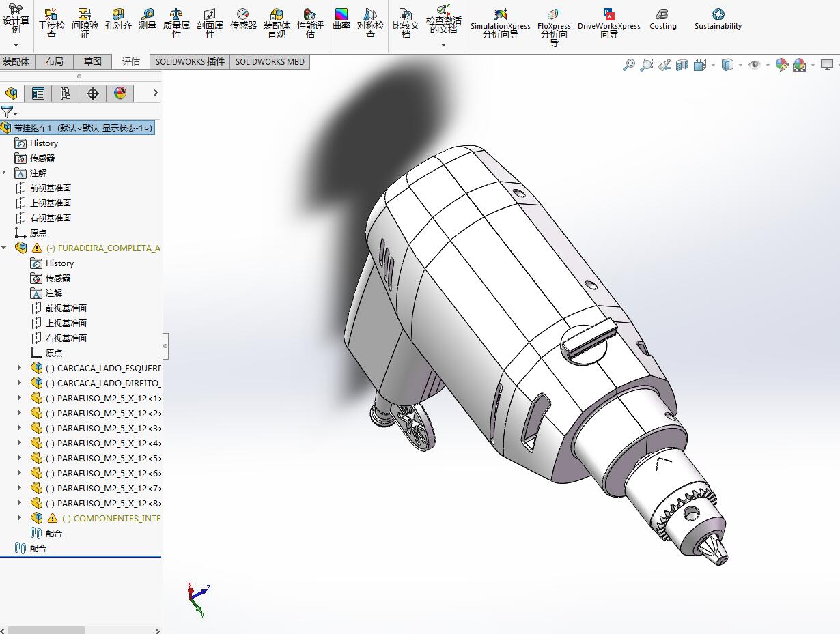840x634 pixels.
Task: Open the Costing tool
Action: pos(662,19)
